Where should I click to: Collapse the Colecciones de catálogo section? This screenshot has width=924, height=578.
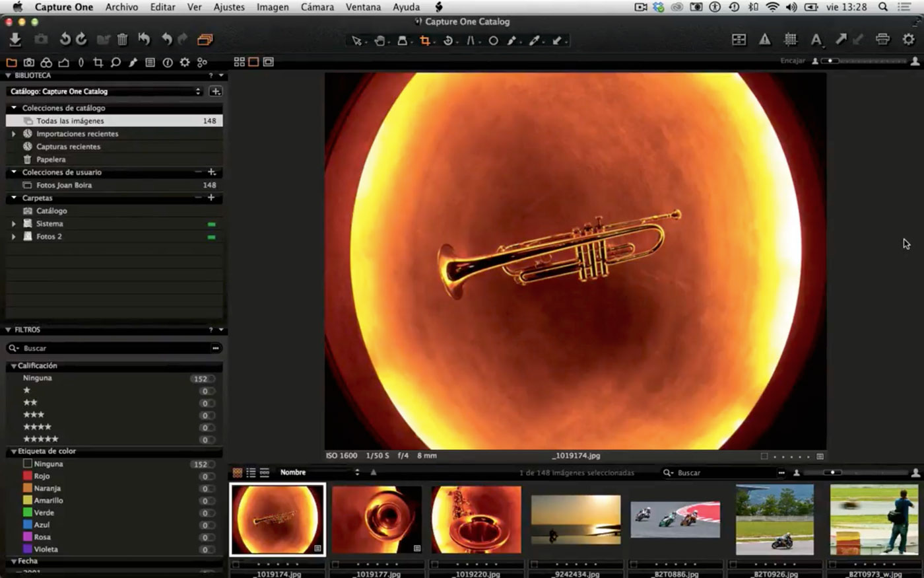point(14,108)
